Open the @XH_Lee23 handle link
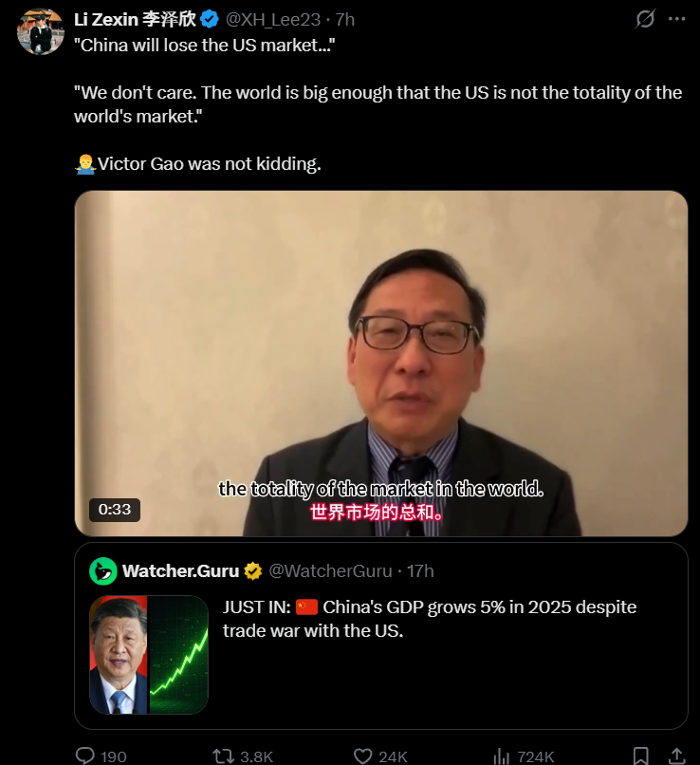Viewport: 700px width, 765px height. pos(273,20)
